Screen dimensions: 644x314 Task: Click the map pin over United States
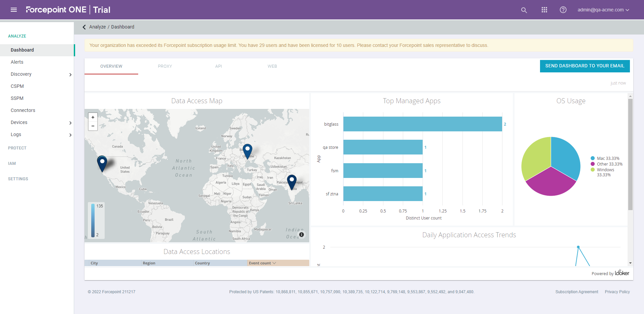[x=102, y=164]
